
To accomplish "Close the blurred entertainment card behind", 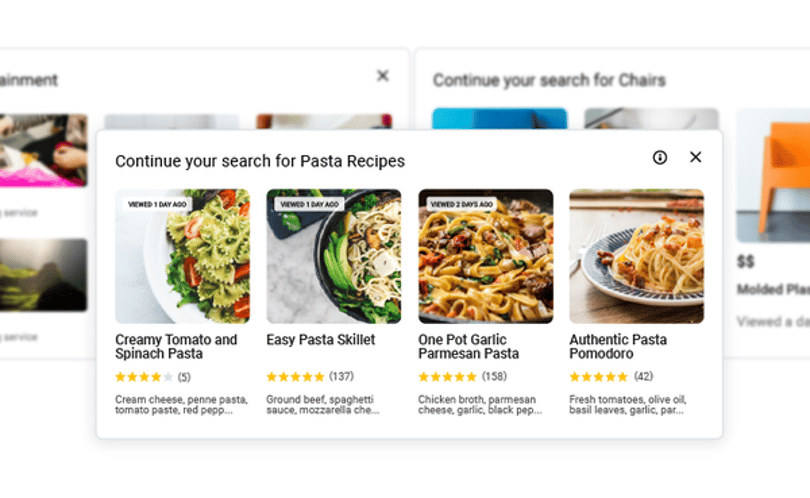I will [x=383, y=76].
